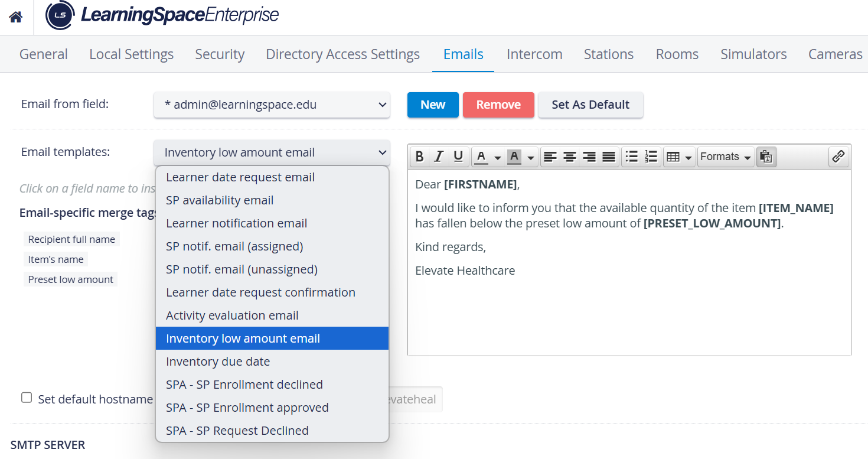Go to the Rooms tab
The width and height of the screenshot is (868, 459).
pos(677,54)
